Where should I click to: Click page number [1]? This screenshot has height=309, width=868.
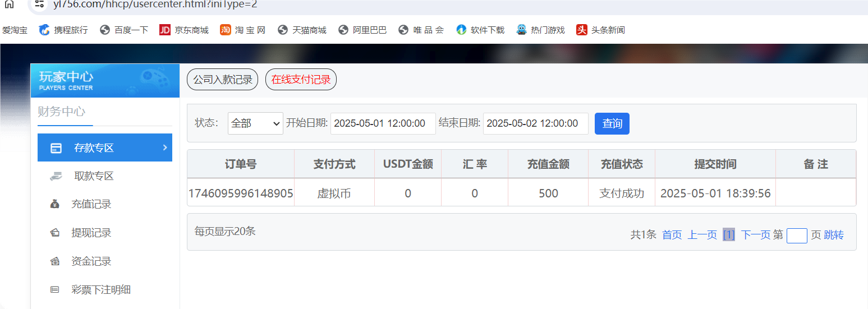coord(729,235)
